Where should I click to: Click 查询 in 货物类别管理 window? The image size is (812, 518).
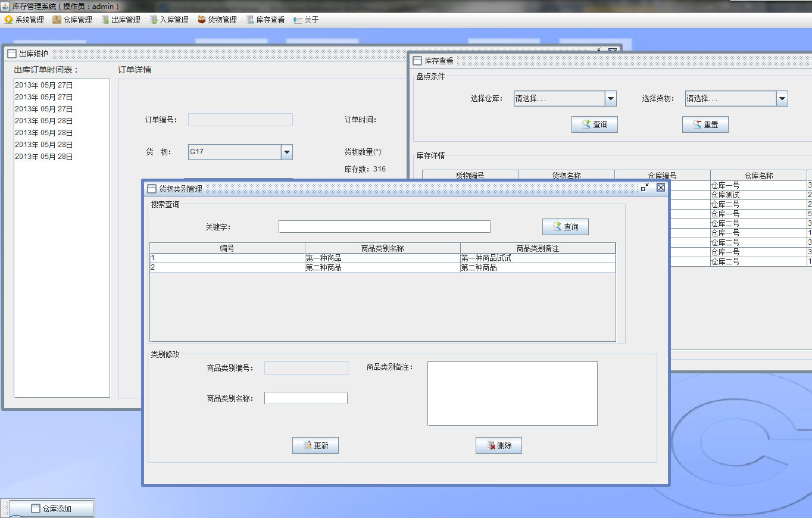(565, 227)
